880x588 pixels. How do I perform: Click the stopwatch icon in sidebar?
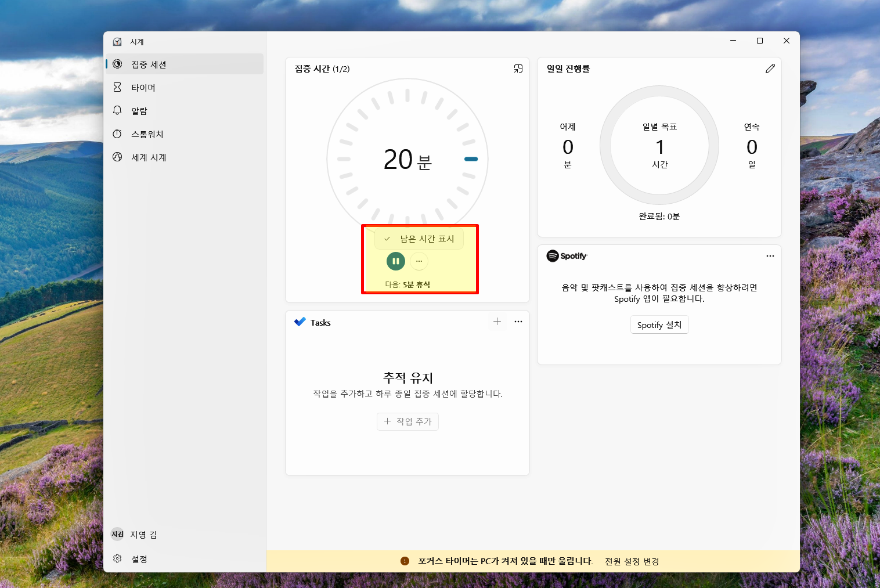pos(117,134)
